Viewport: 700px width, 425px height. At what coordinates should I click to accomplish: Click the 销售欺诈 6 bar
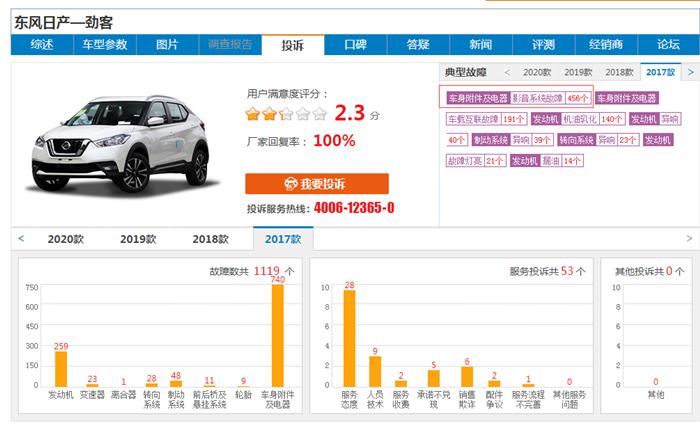(x=467, y=377)
